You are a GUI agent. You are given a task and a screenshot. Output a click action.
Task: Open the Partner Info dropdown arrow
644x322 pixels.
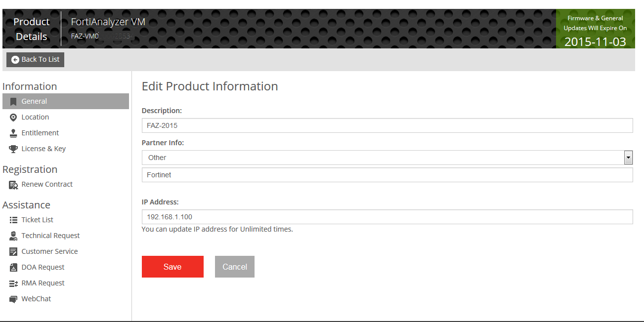628,158
